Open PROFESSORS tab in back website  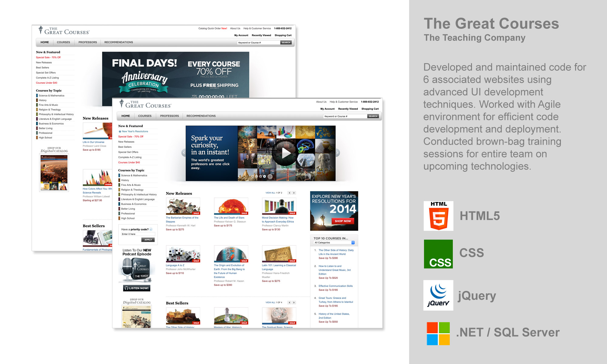[x=88, y=42]
